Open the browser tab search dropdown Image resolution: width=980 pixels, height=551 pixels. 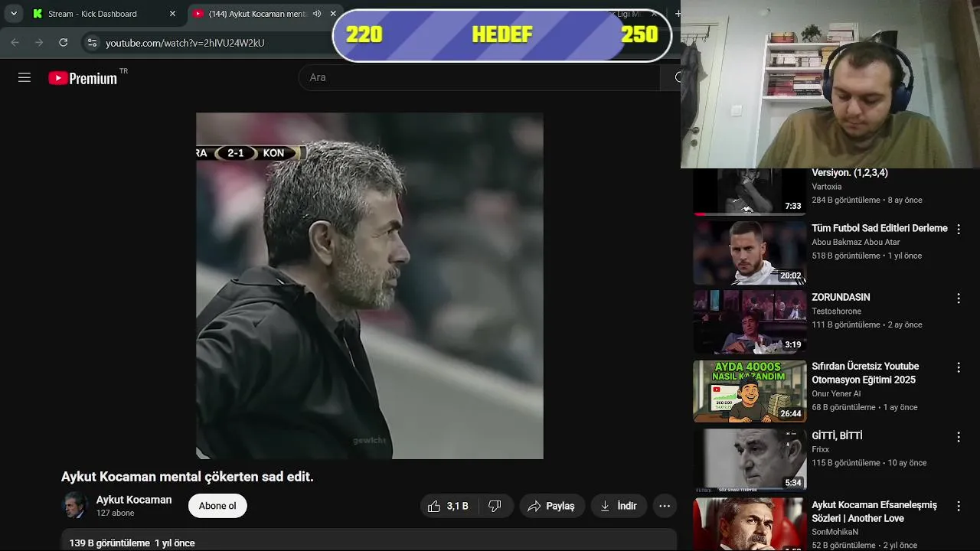14,14
